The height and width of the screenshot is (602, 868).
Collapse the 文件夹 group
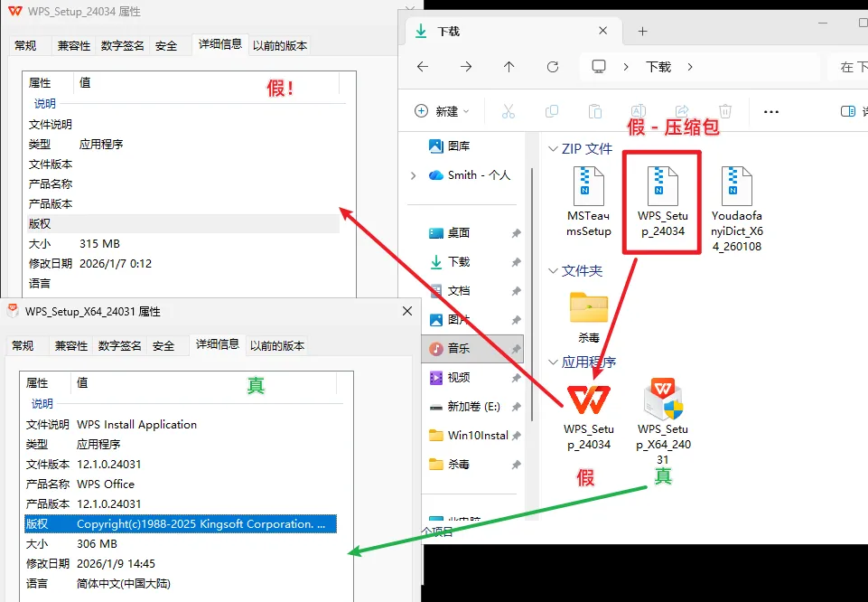[x=553, y=271]
